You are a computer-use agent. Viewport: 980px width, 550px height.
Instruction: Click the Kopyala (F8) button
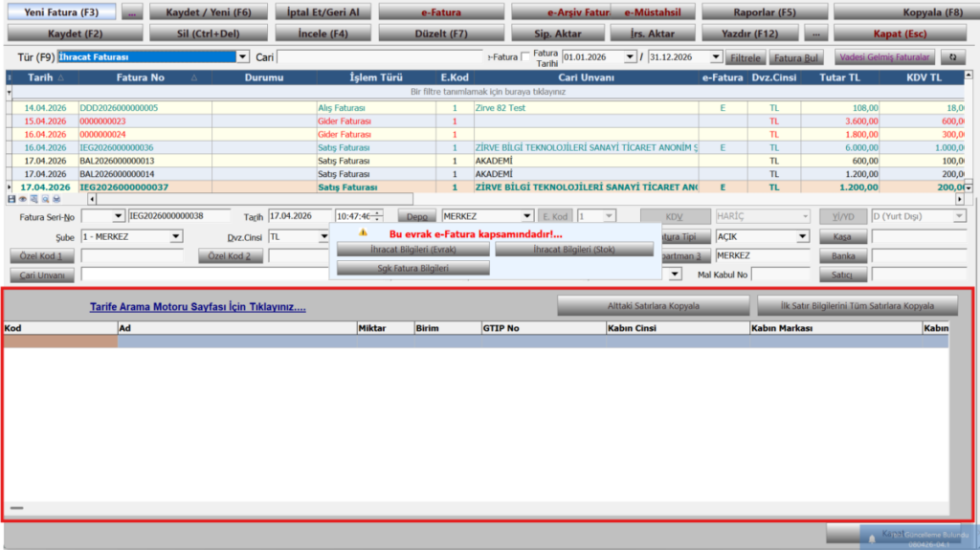(906, 11)
